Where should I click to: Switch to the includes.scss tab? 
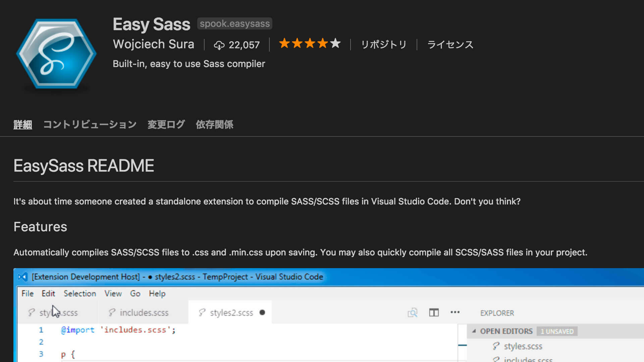[x=144, y=312]
